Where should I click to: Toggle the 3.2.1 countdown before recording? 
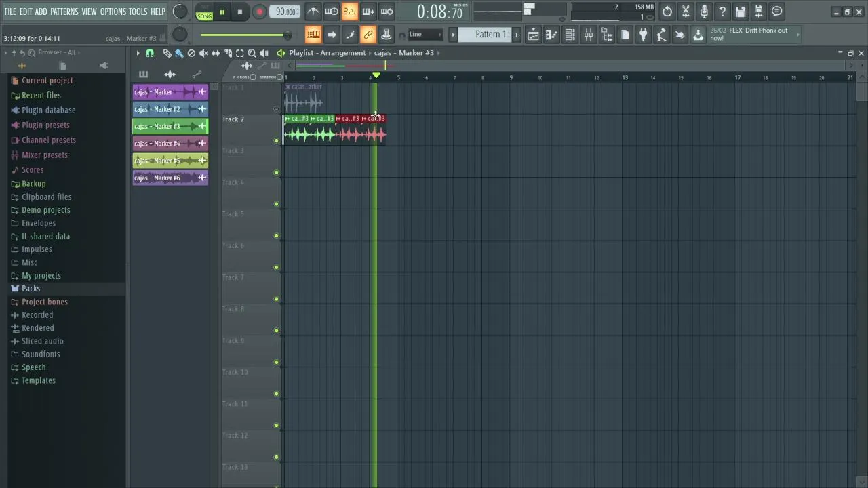pyautogui.click(x=350, y=12)
